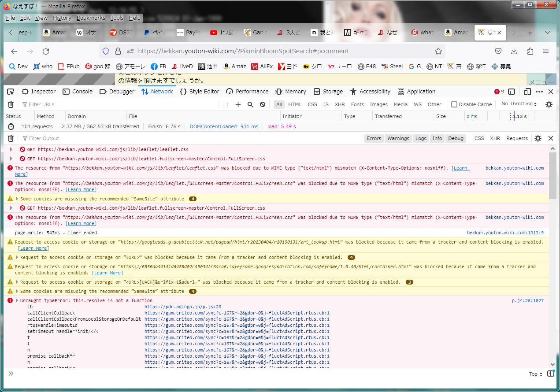This screenshot has width=560, height=392.
Task: Toggle the Warnings console filter
Action: (398, 138)
